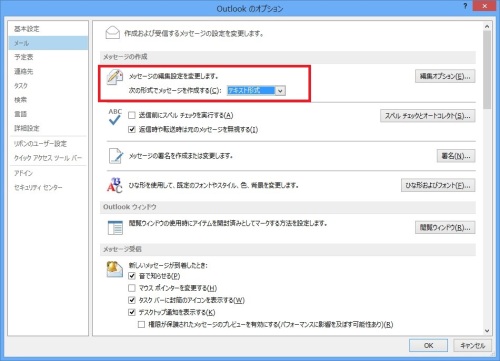Screen dimensions: 500x361
Task: Toggle タスク バーに封筒のアイコンを表示する checkbox
Action: point(132,300)
